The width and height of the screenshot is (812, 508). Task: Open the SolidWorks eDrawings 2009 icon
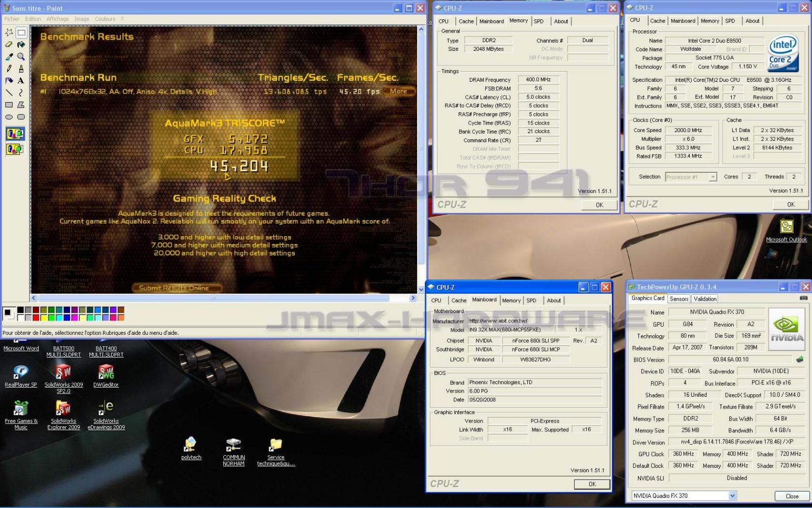(106, 415)
